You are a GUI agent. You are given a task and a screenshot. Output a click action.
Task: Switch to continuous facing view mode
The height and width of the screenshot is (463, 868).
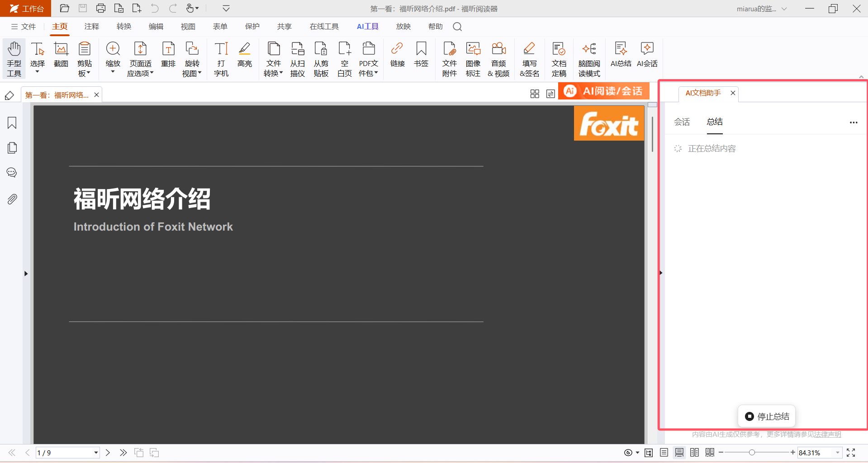pos(710,453)
